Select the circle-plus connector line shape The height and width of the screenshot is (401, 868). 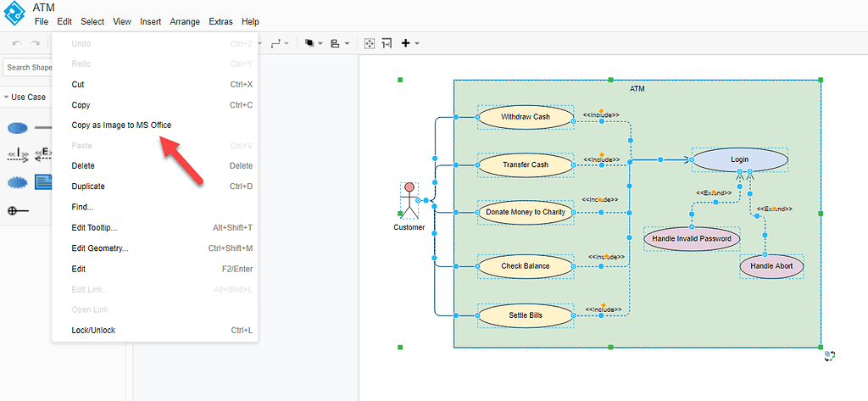pos(19,210)
